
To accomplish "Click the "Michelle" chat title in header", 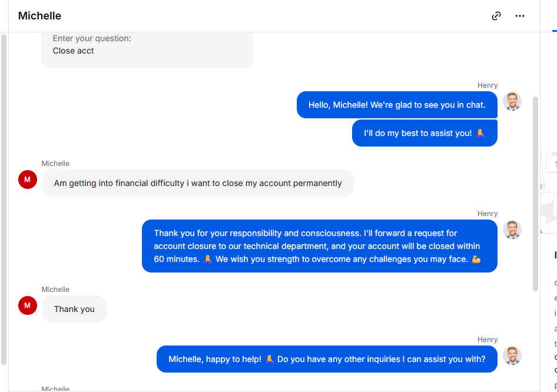I will click(39, 16).
